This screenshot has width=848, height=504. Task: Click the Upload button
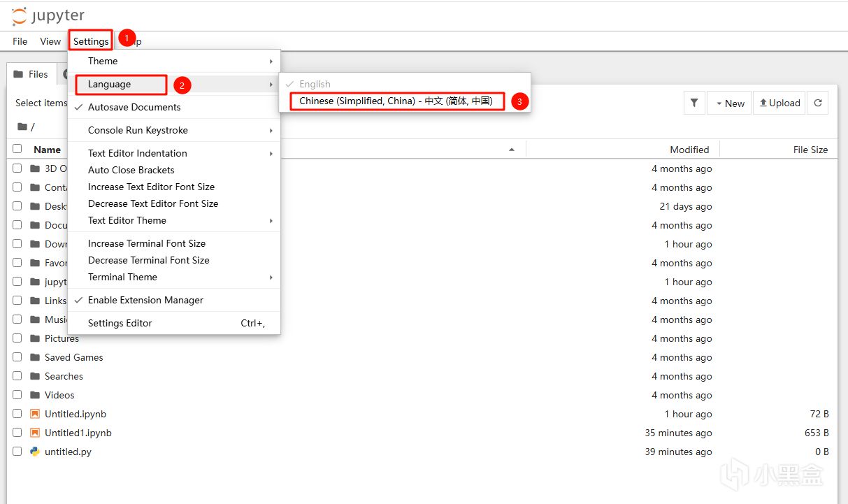tap(779, 103)
